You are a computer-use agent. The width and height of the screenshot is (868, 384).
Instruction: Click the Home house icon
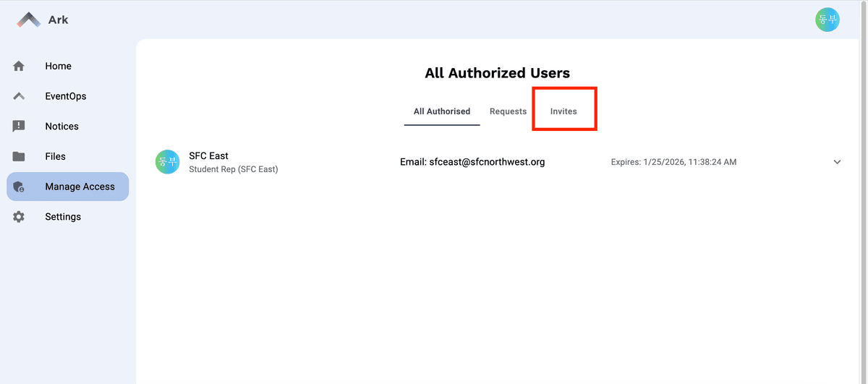19,66
